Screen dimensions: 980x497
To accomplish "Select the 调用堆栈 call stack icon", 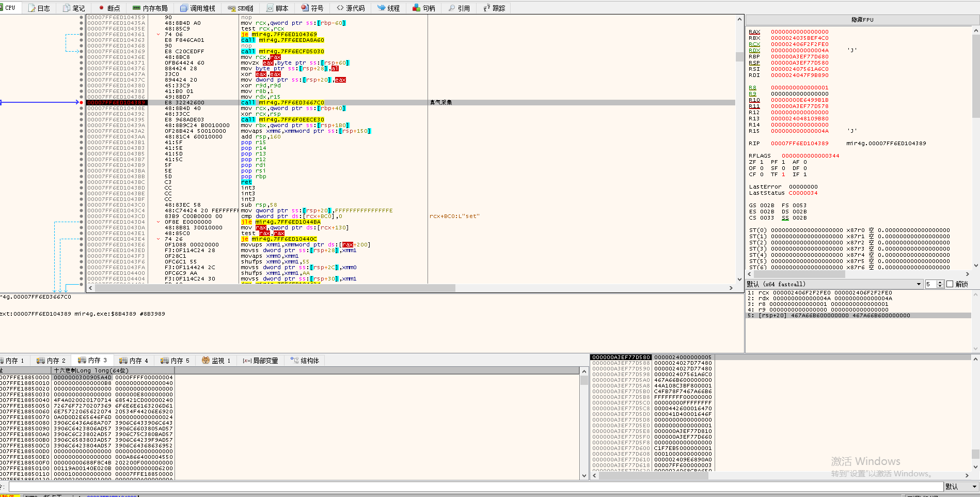I will (x=184, y=8).
